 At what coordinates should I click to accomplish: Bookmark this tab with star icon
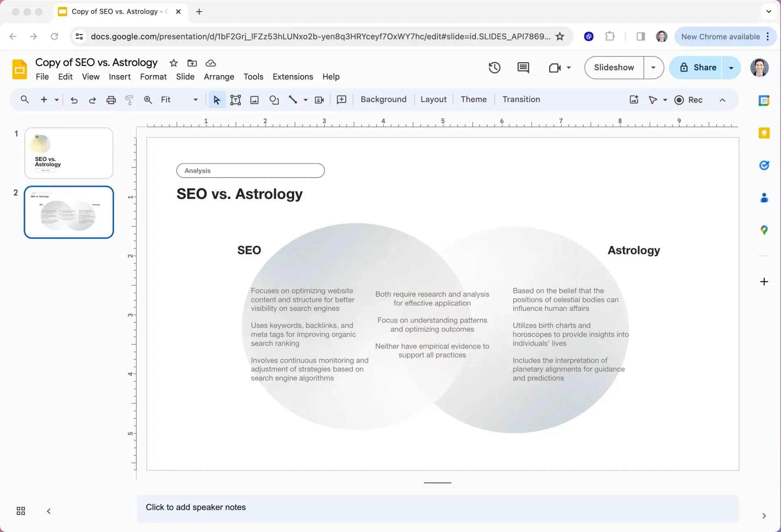(560, 37)
